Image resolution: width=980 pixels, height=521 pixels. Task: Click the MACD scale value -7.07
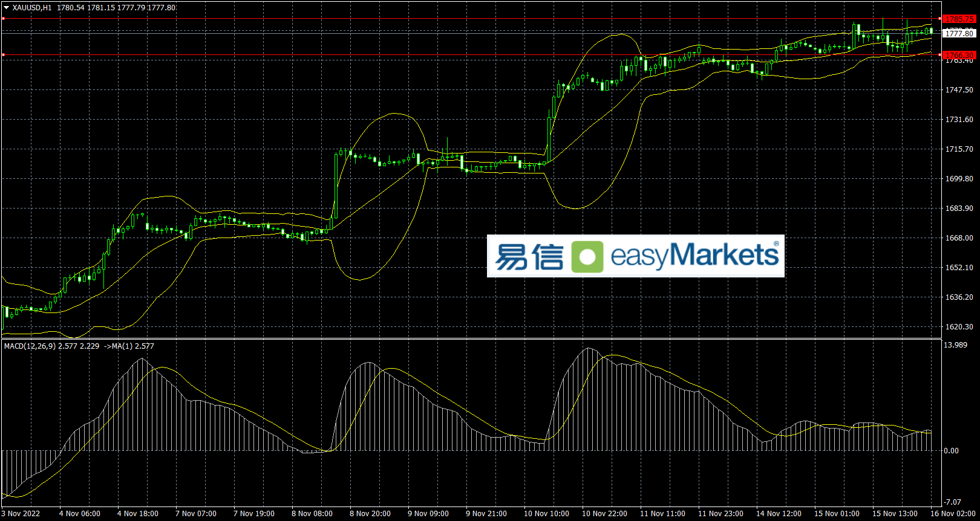coord(953,502)
